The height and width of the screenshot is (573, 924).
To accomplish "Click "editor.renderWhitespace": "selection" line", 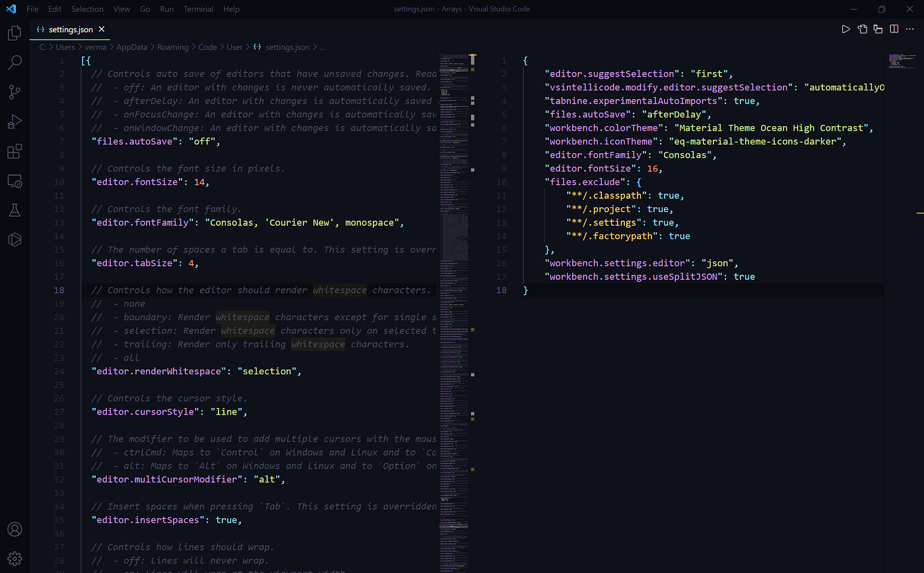I will [196, 371].
